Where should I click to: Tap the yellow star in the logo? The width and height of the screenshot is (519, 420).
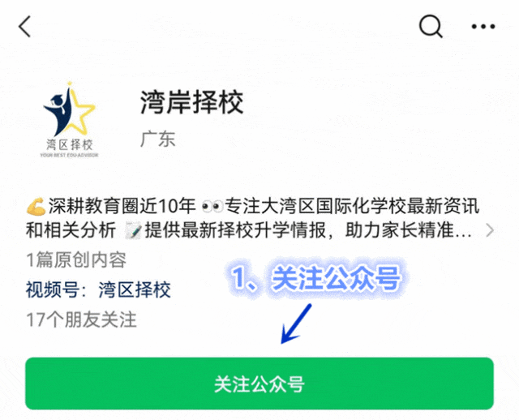[x=79, y=111]
